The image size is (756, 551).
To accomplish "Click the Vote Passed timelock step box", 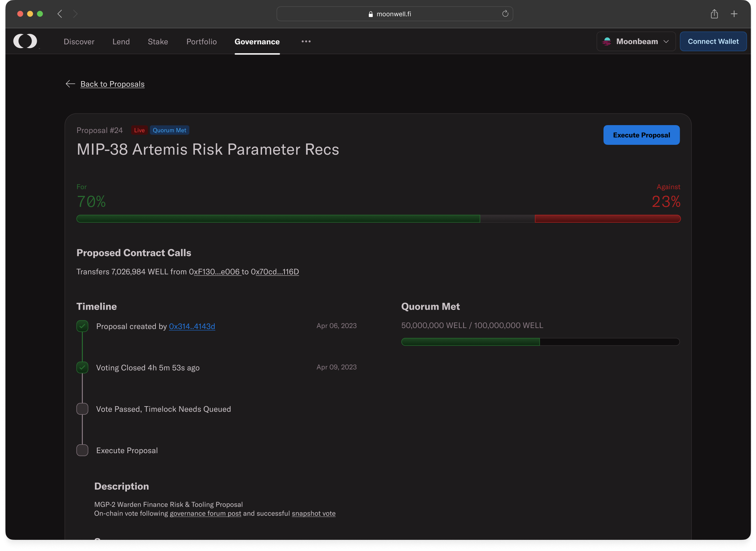I will tap(82, 409).
